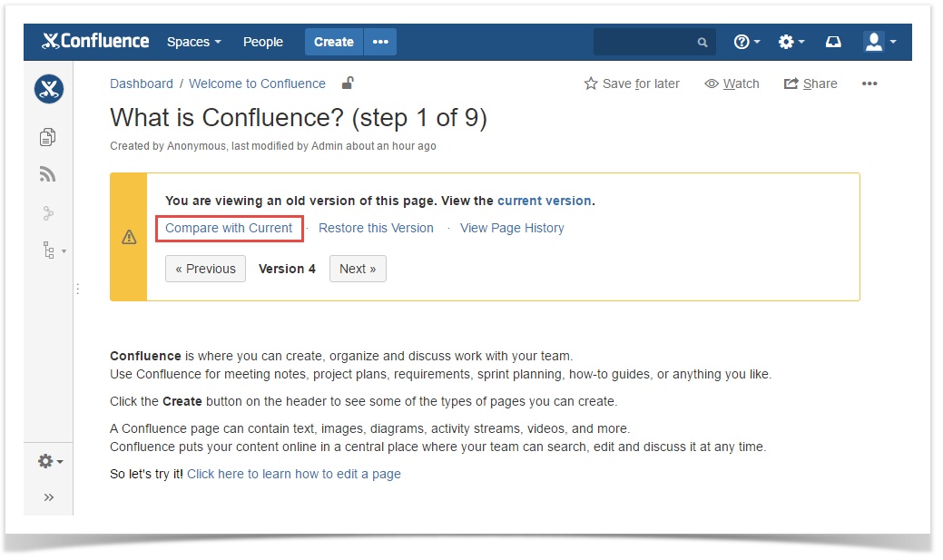Viewport: 943px width, 560px height.
Task: Open the notifications tray icon
Action: click(833, 42)
